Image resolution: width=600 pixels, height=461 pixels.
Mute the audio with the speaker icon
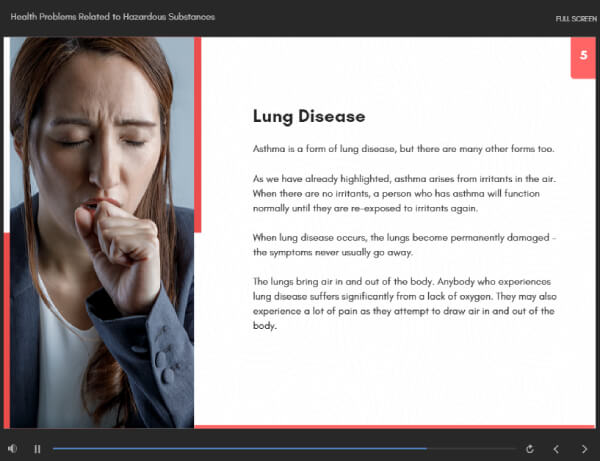coord(12,449)
